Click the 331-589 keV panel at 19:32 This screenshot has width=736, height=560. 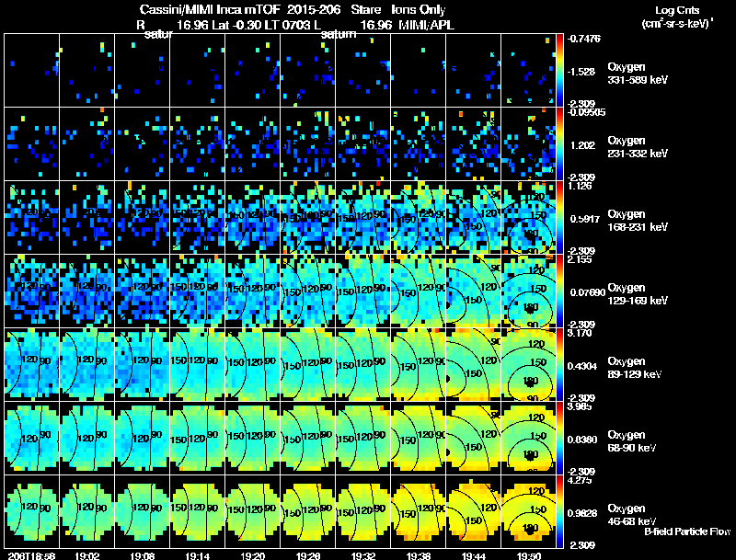coord(362,70)
